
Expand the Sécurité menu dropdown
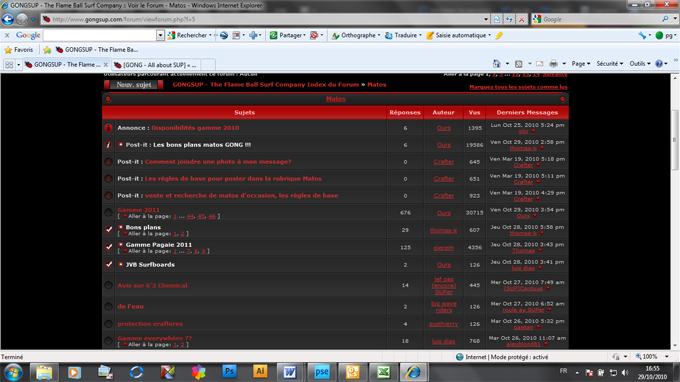tap(610, 64)
